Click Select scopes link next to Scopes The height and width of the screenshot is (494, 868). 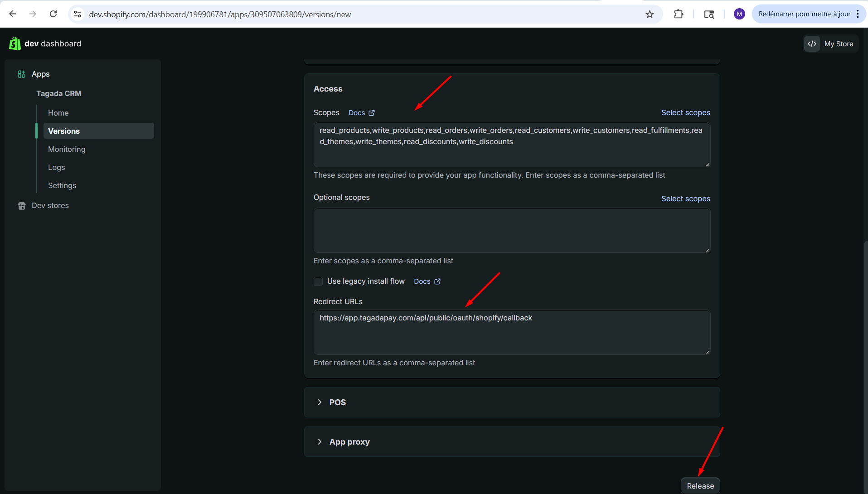click(x=685, y=112)
